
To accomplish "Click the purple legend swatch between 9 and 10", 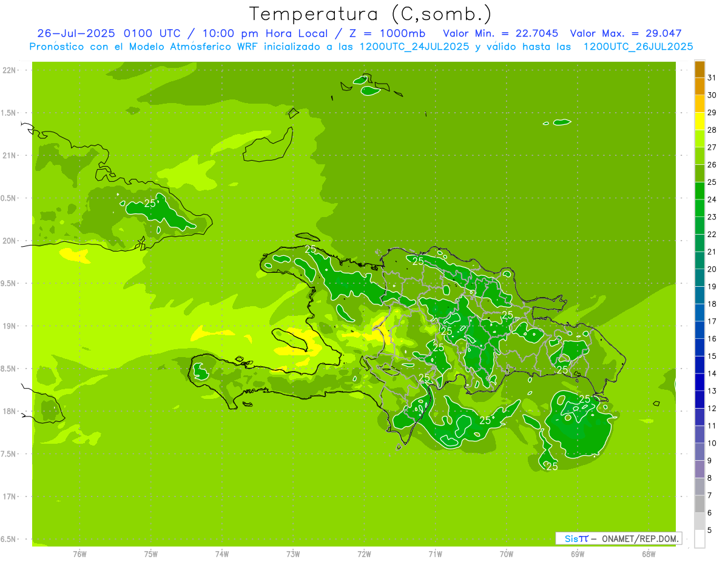I will 699,452.
